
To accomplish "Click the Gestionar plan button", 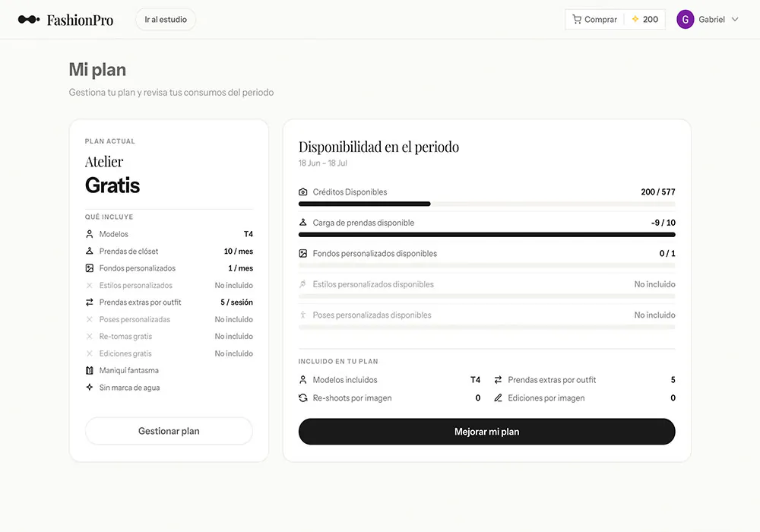I will (169, 431).
